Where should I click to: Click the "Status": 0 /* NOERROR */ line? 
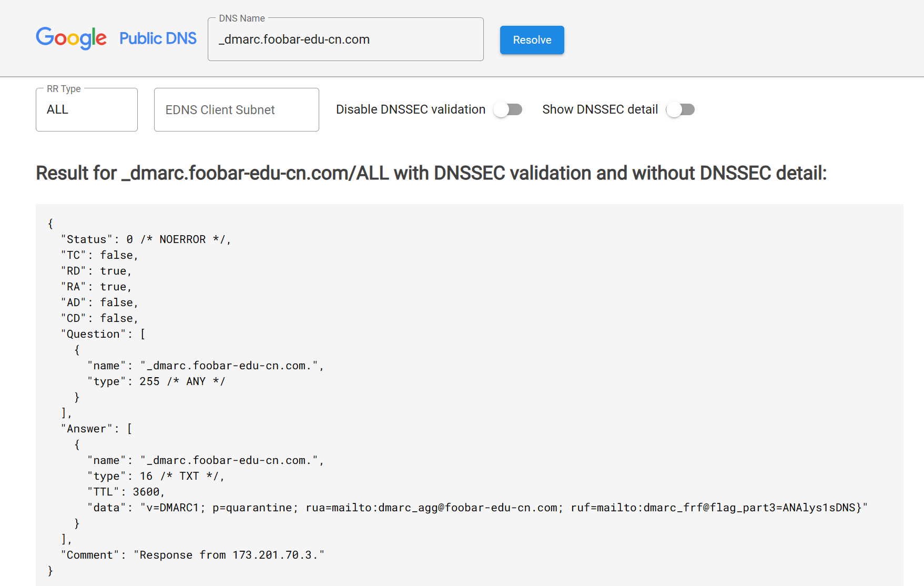146,239
